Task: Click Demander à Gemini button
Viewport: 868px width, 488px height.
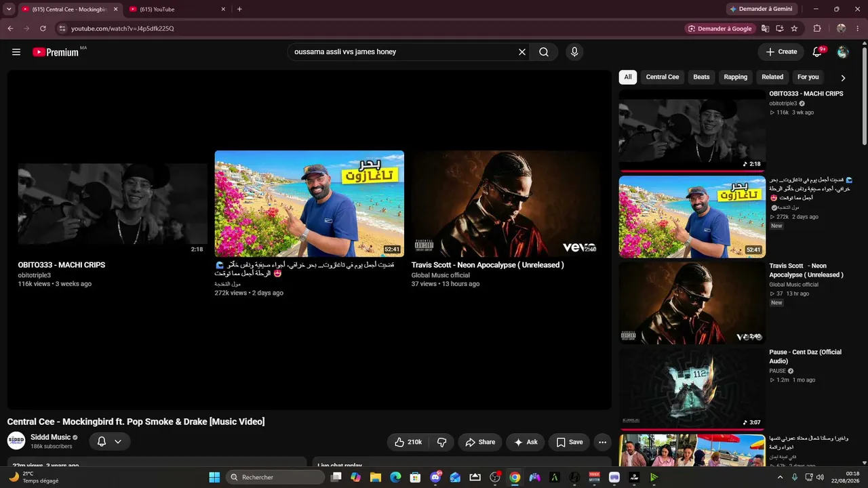Action: (x=763, y=9)
